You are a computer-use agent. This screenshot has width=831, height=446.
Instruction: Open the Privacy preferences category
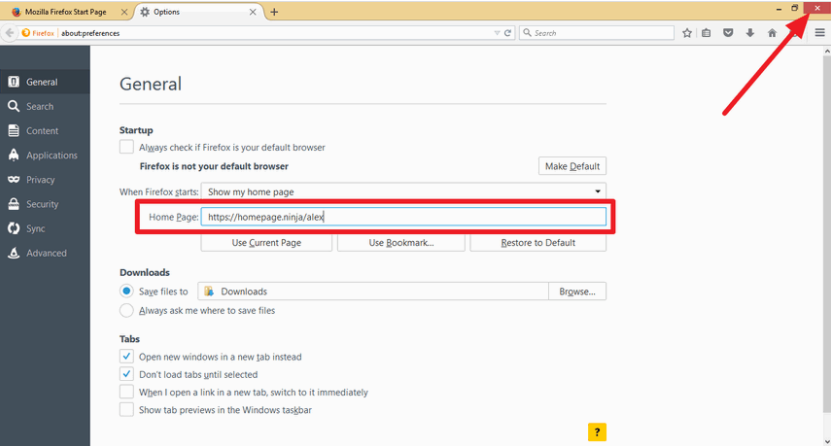tap(45, 180)
